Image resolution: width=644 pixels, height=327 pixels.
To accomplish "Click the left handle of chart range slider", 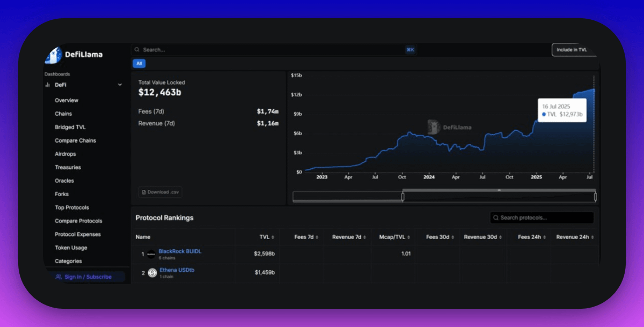I will coord(403,197).
